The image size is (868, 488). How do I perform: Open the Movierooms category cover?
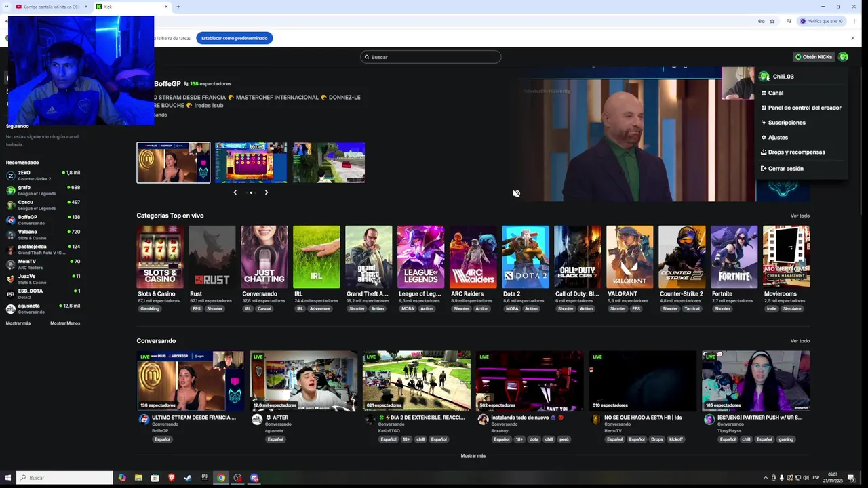point(787,257)
